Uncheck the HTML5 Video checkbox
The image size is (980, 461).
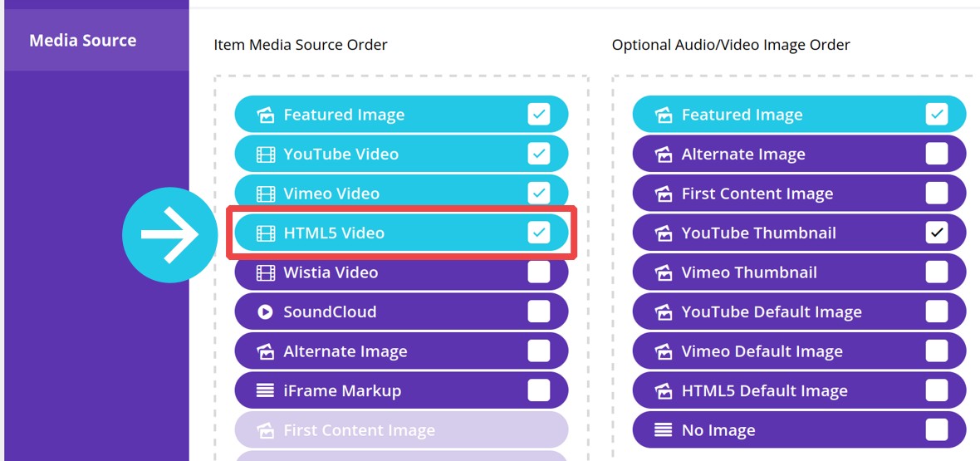[x=539, y=233]
